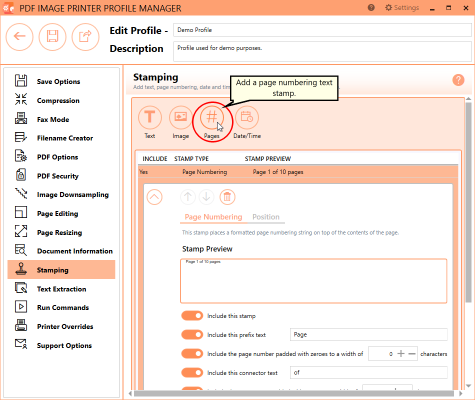Switch to the Page Numbering tab
This screenshot has height=400, width=475.
point(213,217)
